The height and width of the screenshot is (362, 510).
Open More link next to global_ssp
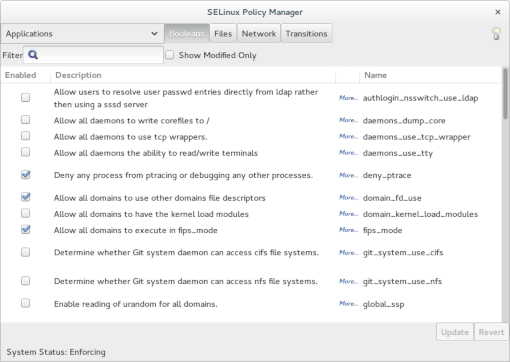348,304
